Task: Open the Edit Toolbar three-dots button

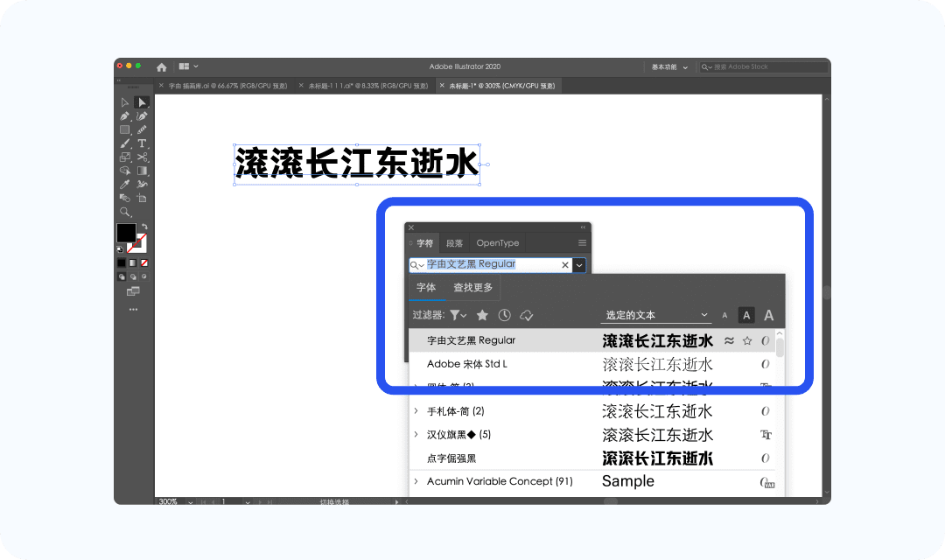Action: point(133,309)
